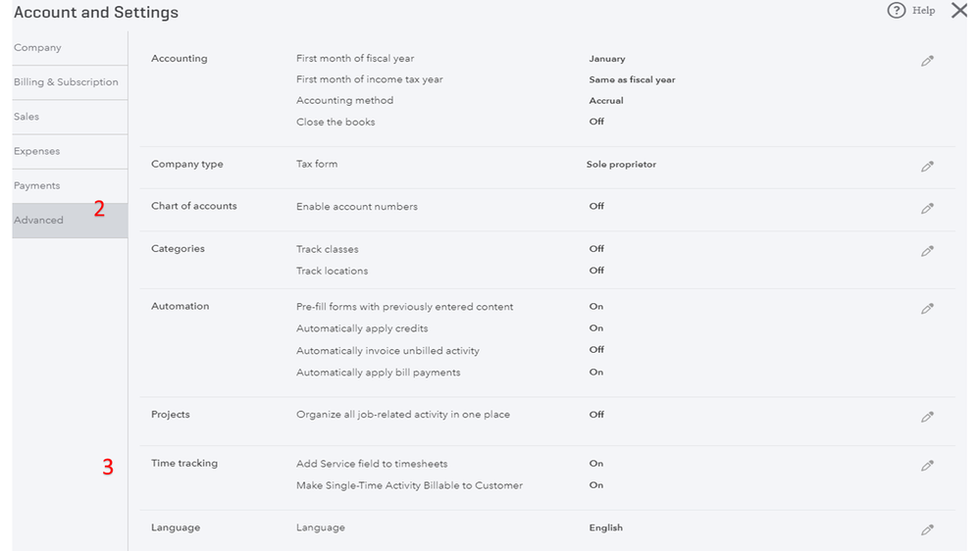Edit Time tracking with its pencil icon
The width and height of the screenshot is (980, 551).
coord(927,466)
